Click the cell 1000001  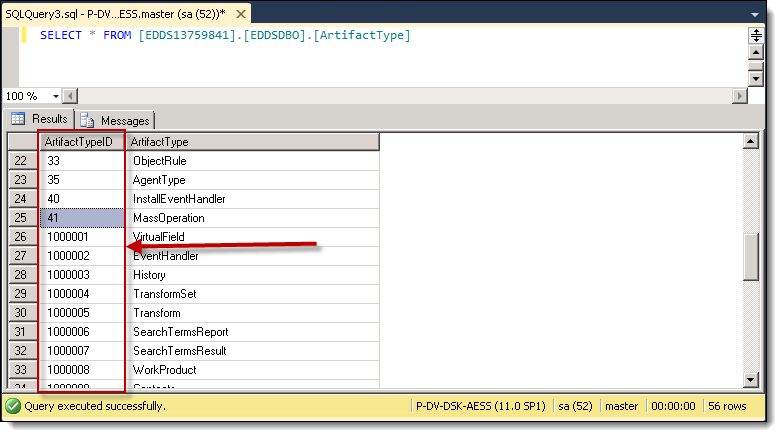tap(82, 236)
